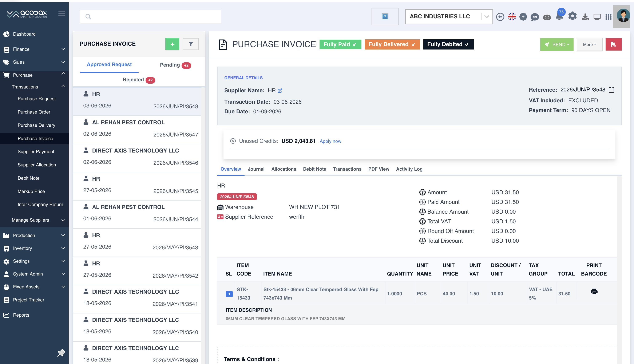
Task: Switch to Pending tab
Action: tap(175, 65)
